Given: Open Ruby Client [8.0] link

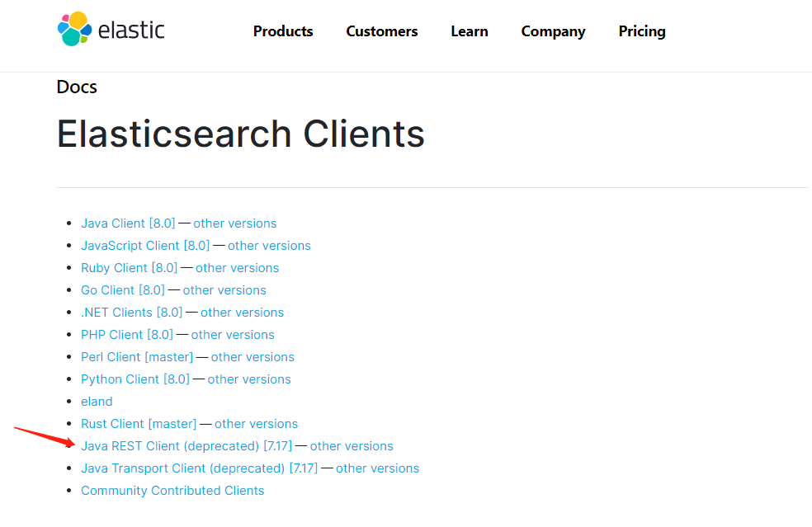Looking at the screenshot, I should (129, 268).
